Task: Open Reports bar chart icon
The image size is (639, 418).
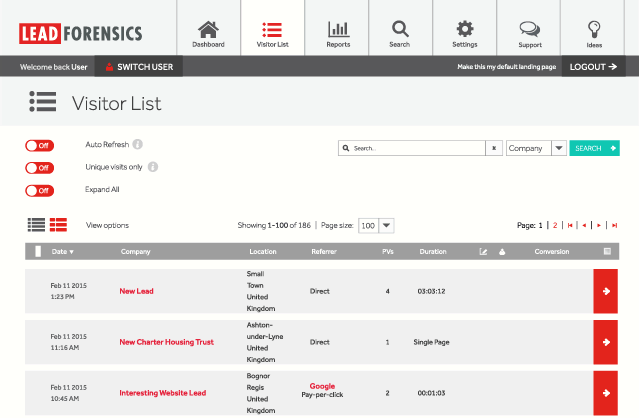Action: pyautogui.click(x=338, y=29)
